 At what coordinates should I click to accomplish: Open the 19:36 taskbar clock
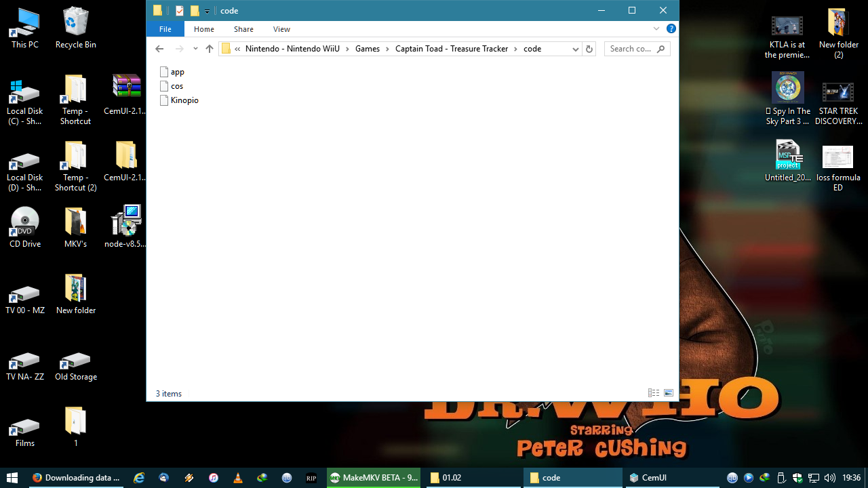[851, 478]
